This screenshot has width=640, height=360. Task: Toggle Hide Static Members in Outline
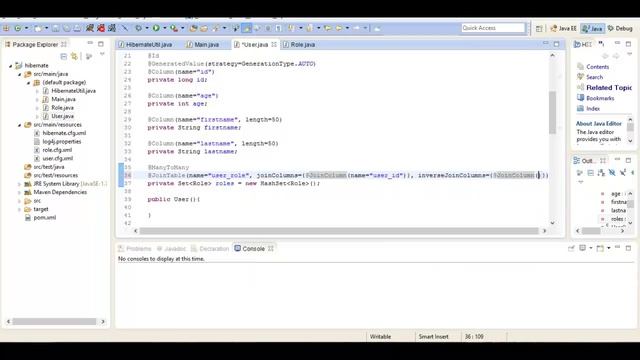[x=622, y=173]
